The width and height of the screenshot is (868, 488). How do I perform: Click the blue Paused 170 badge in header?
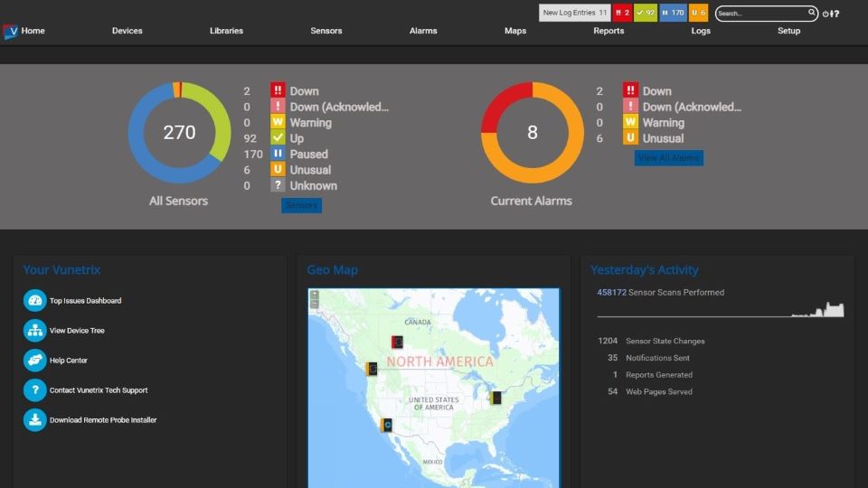[673, 13]
